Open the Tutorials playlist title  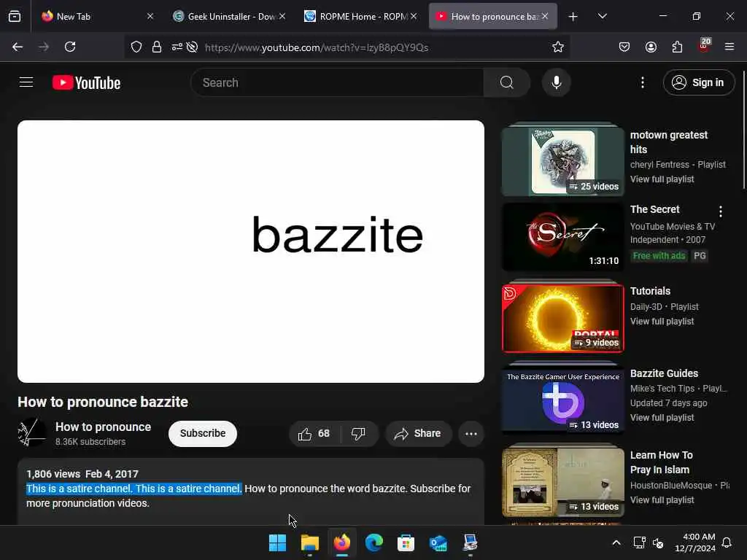tap(650, 291)
